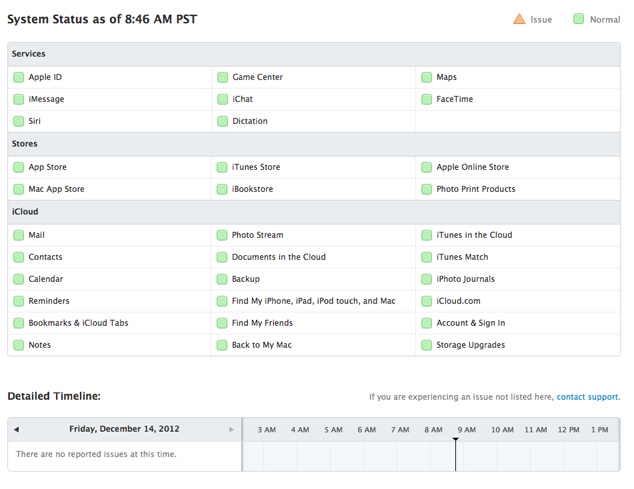Viewport: 634px width, 489px height.
Task: Click the green status icon beside Siri
Action: pos(19,121)
